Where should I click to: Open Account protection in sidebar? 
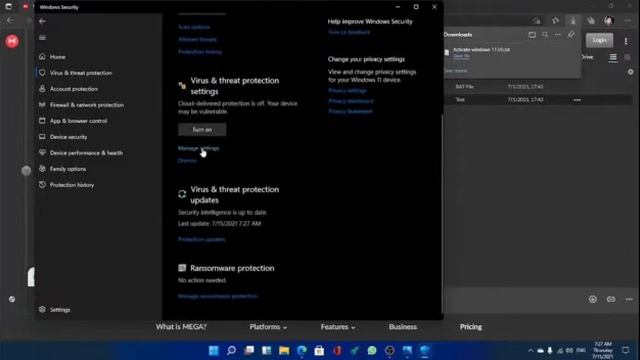73,89
